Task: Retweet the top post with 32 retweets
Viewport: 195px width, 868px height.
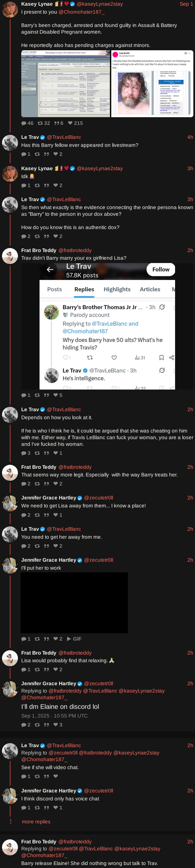Action: [44, 123]
